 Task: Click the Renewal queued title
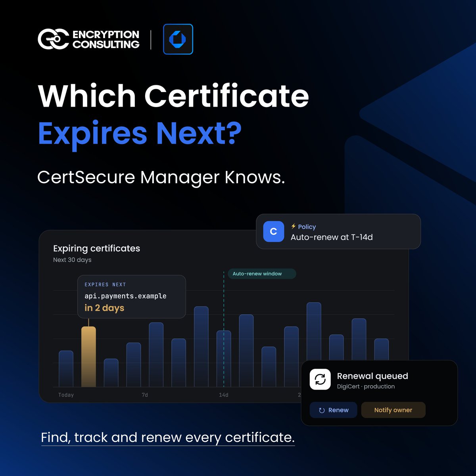372,376
